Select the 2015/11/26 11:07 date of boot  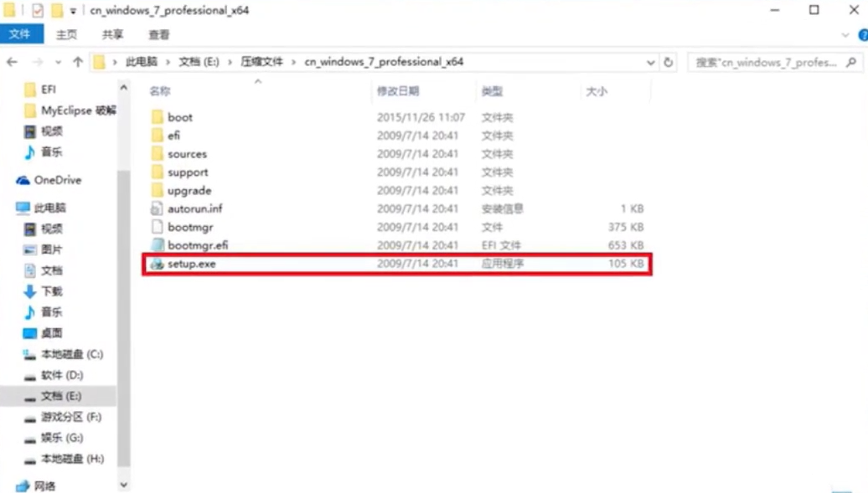pyautogui.click(x=421, y=117)
